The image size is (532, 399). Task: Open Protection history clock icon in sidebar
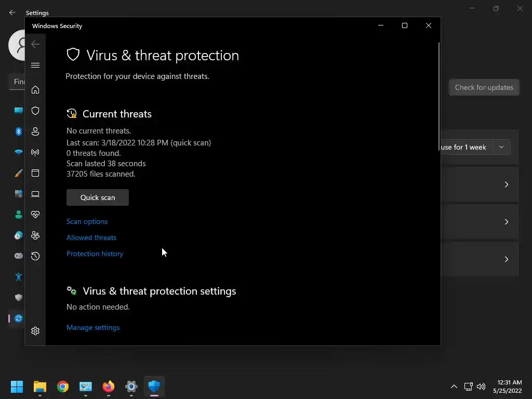[35, 256]
